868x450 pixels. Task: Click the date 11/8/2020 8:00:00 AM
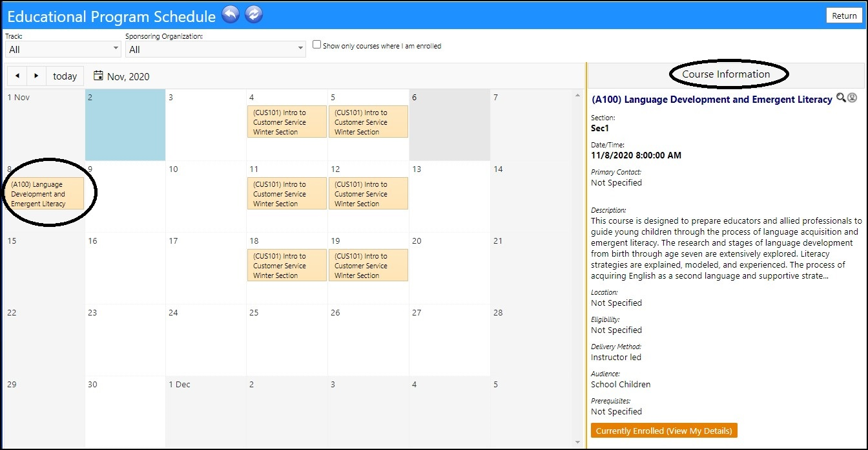[636, 155]
